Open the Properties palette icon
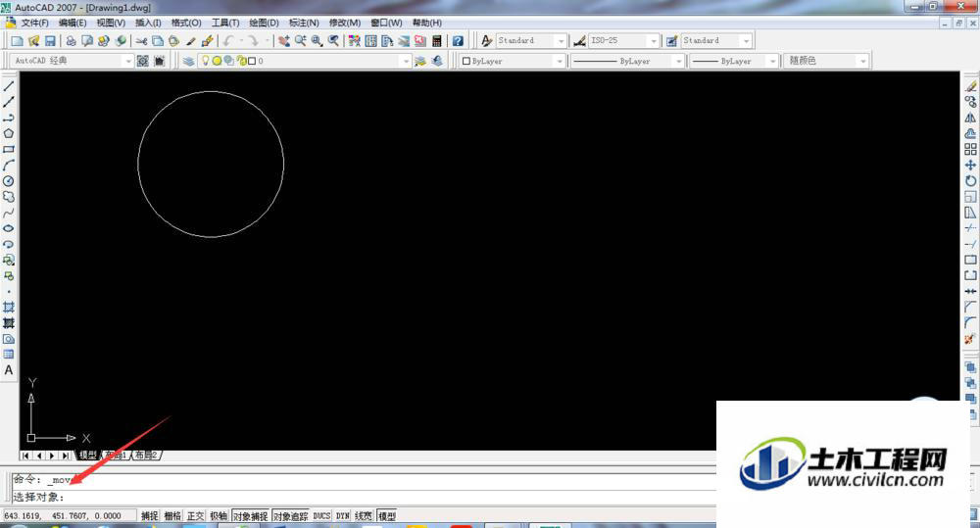The width and height of the screenshot is (980, 528). pyautogui.click(x=355, y=40)
